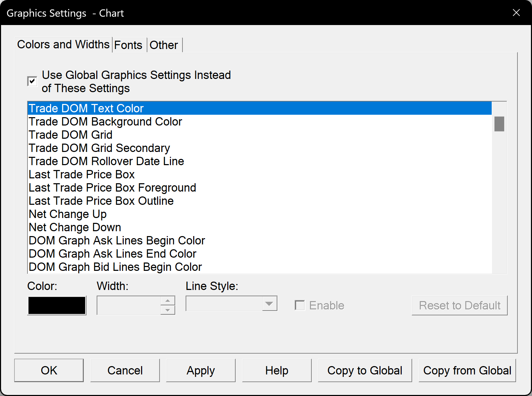Select Last Trade Price Box Outline
The width and height of the screenshot is (532, 396).
pos(101,201)
